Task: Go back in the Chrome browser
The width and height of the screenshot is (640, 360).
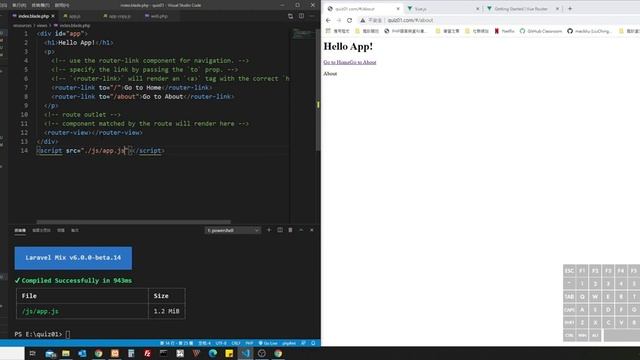Action: pyautogui.click(x=328, y=20)
